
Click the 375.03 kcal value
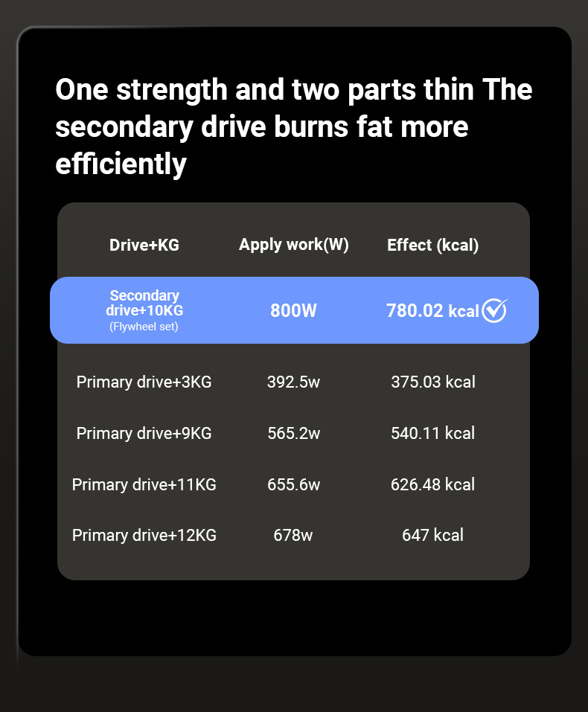pos(432,382)
